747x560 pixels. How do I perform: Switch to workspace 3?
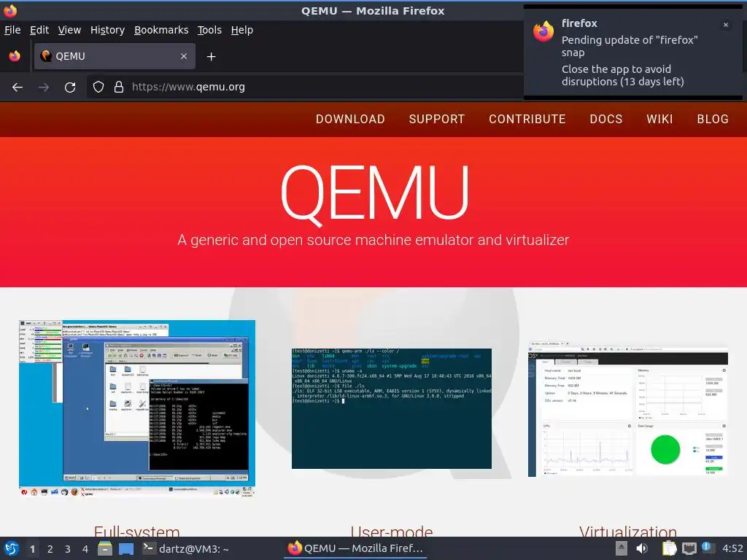(x=68, y=549)
